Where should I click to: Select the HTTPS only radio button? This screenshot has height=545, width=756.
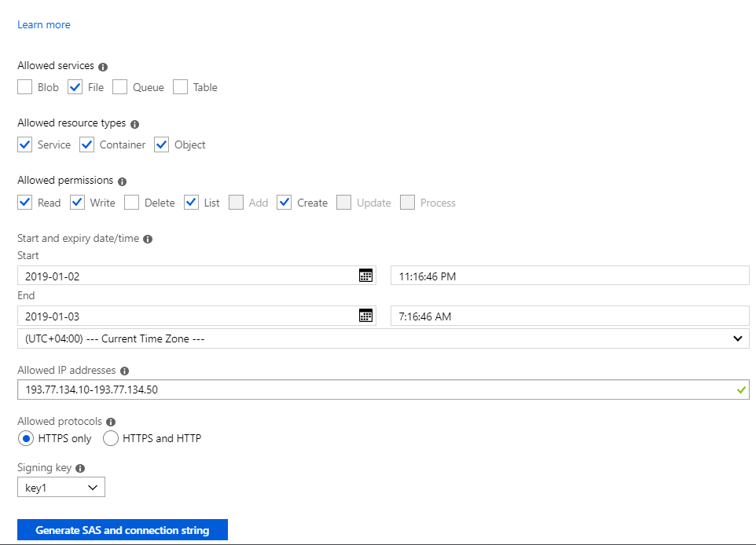[x=26, y=438]
